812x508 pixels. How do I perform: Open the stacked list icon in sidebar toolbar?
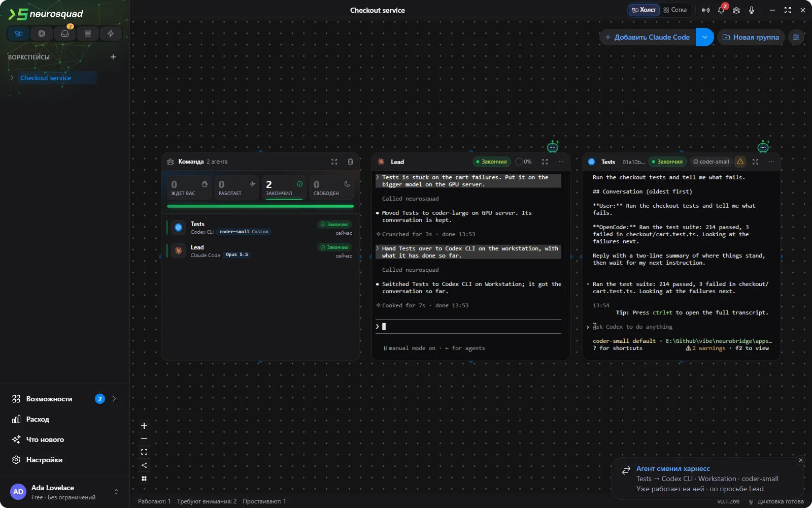(x=88, y=34)
